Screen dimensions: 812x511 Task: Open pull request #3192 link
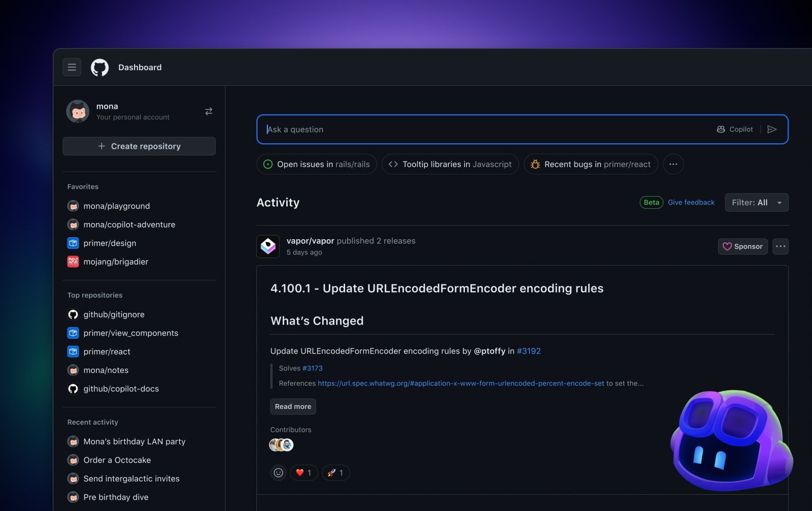point(528,351)
